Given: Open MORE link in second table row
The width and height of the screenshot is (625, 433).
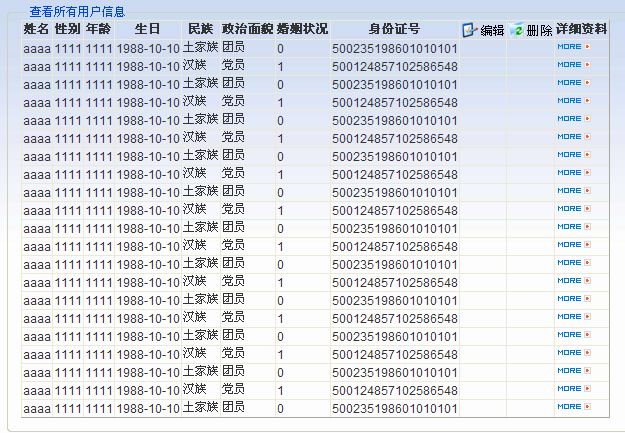Looking at the screenshot, I should [569, 65].
